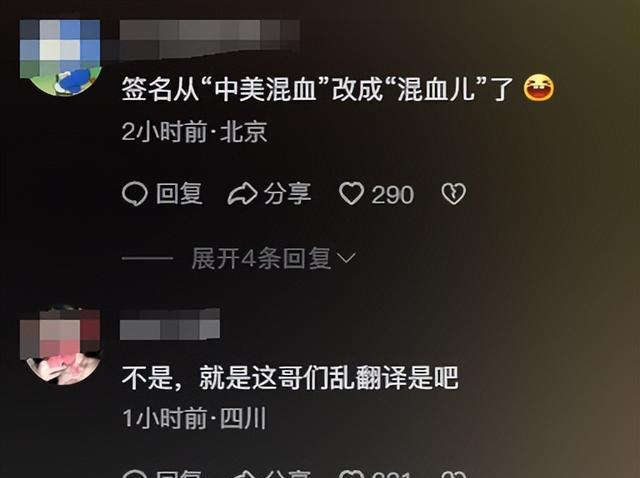
Task: Tap the share arrow icon under Beijing comment
Action: coord(242,194)
